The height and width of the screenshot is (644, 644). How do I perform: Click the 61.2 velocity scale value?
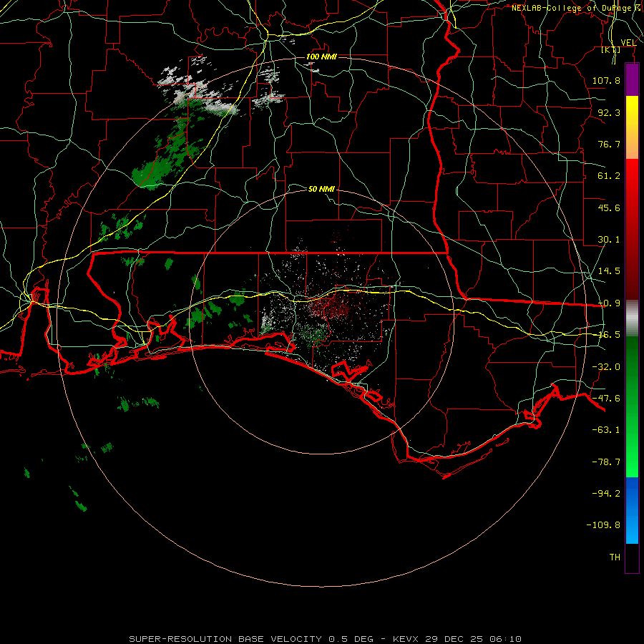pos(609,176)
